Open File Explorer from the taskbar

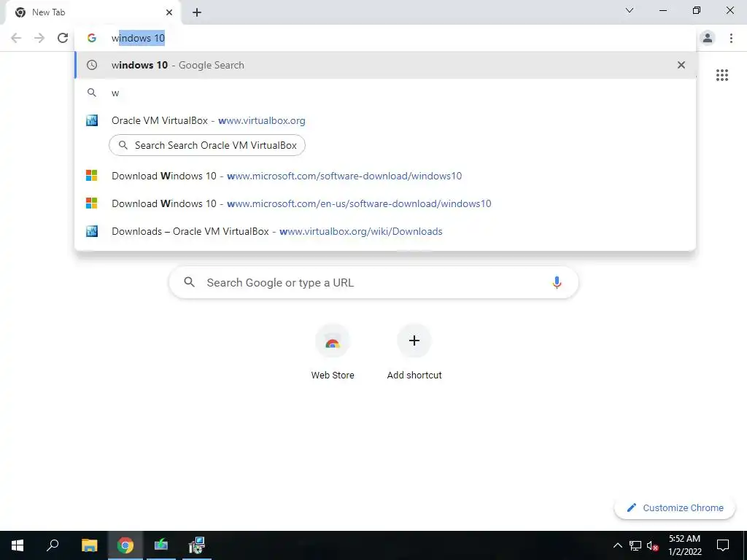pyautogui.click(x=89, y=545)
